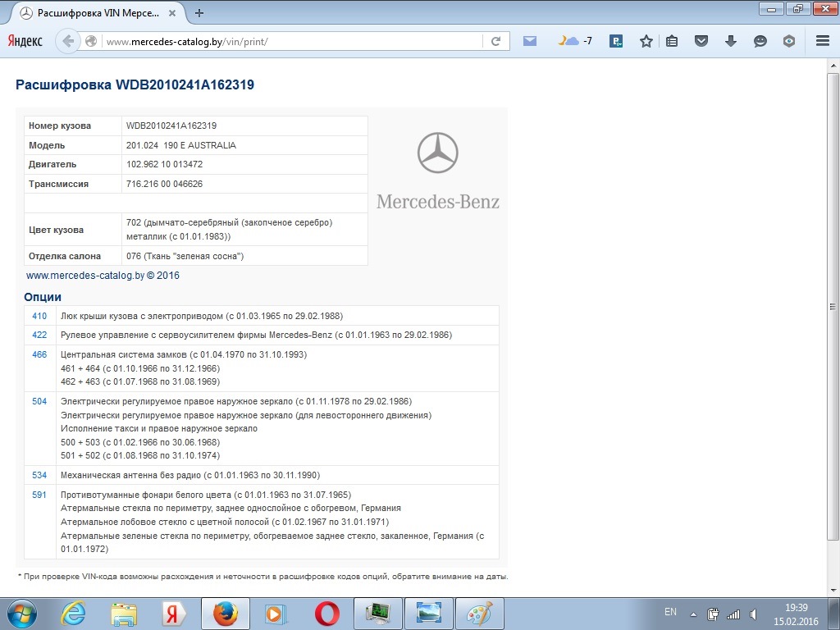Bookmark this page with the star icon
840x630 pixels.
pyautogui.click(x=646, y=41)
